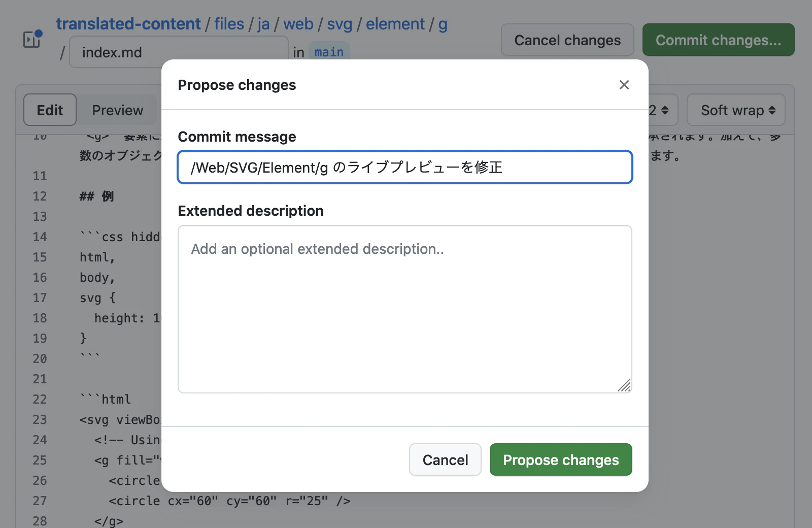Close the Propose changes dialog with X
This screenshot has width=812, height=528.
tap(624, 85)
